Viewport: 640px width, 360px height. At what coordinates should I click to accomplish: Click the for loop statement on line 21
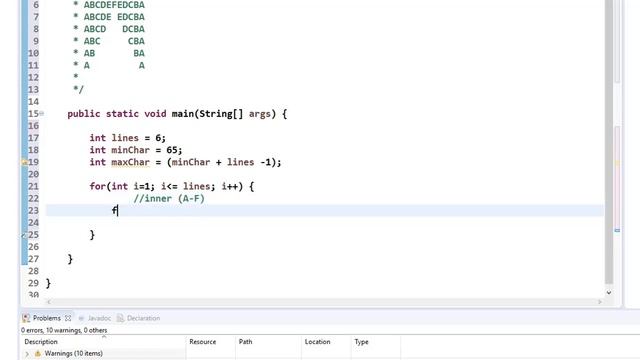coord(172,187)
